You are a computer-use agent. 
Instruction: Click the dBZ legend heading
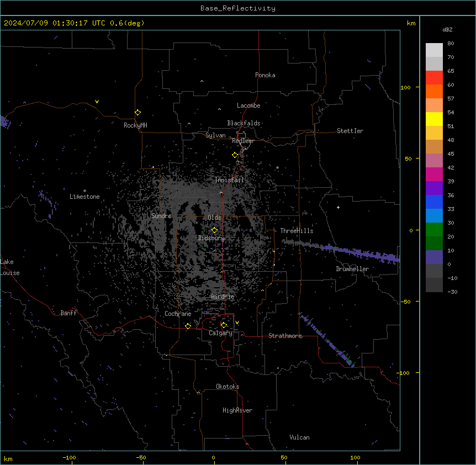point(447,29)
